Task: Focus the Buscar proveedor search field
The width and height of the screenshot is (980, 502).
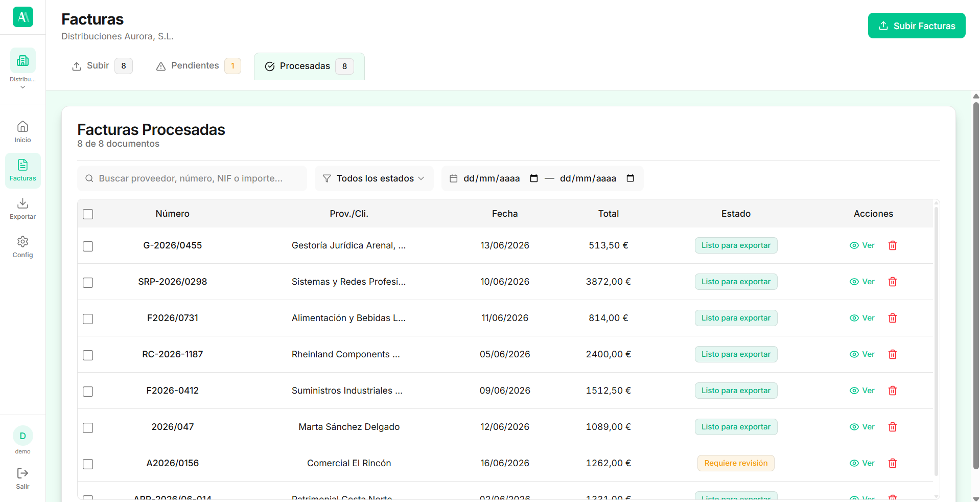Action: point(192,178)
